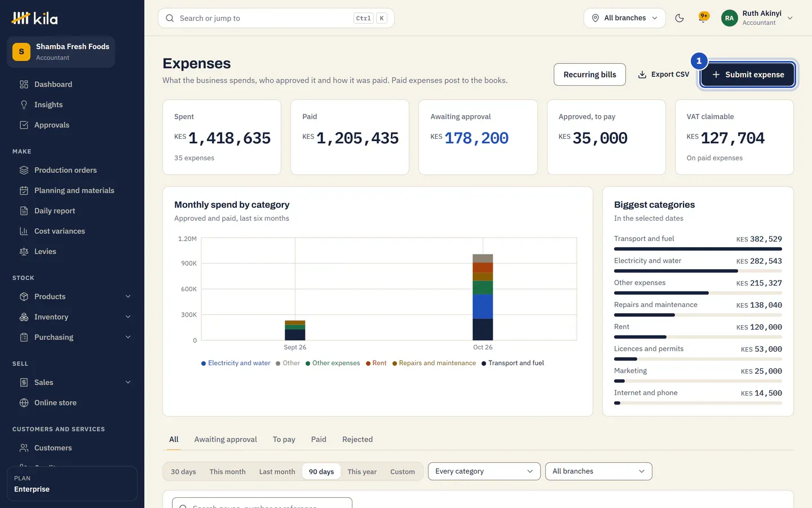Click Export CSV
Image resolution: width=812 pixels, height=508 pixels.
(663, 75)
